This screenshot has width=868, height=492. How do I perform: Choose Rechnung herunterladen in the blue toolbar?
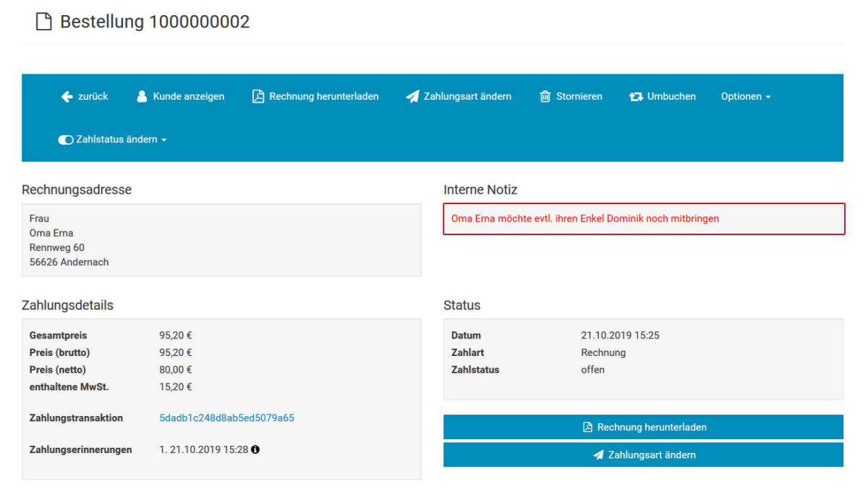pos(315,96)
